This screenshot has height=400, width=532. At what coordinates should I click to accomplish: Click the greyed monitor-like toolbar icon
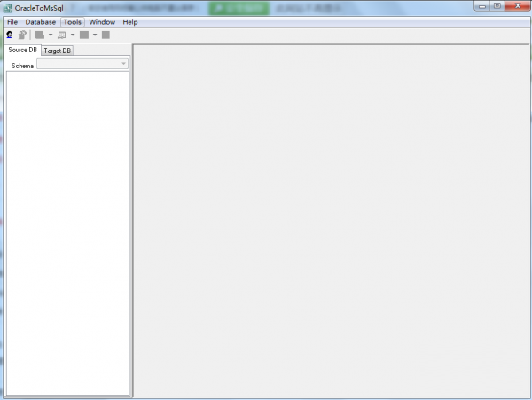(x=62, y=35)
